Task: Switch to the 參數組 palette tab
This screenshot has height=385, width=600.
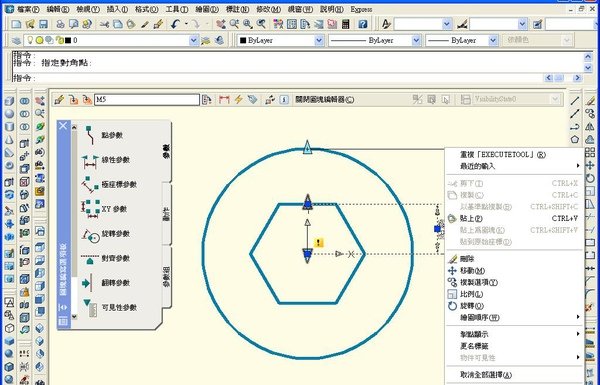Action: pyautogui.click(x=166, y=276)
